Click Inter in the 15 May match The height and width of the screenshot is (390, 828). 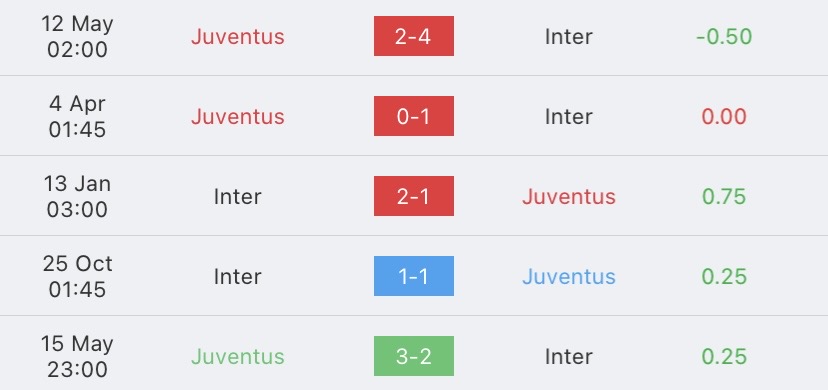(x=569, y=357)
